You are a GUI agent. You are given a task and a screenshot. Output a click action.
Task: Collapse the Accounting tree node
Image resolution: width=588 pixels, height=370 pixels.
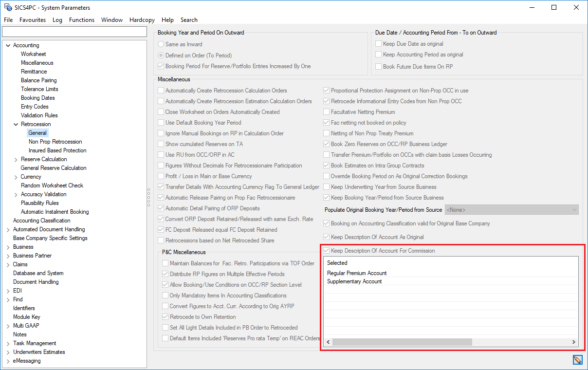8,45
